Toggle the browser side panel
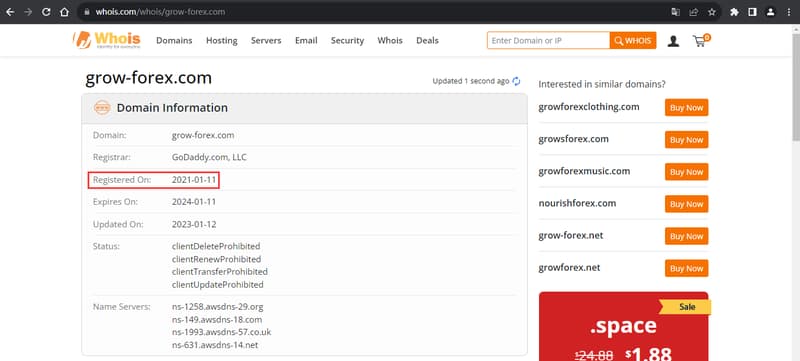800x361 pixels. (x=752, y=12)
